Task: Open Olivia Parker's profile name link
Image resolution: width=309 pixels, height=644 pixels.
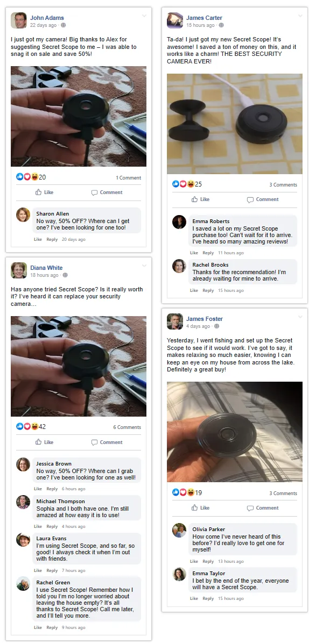Action: pyautogui.click(x=209, y=529)
